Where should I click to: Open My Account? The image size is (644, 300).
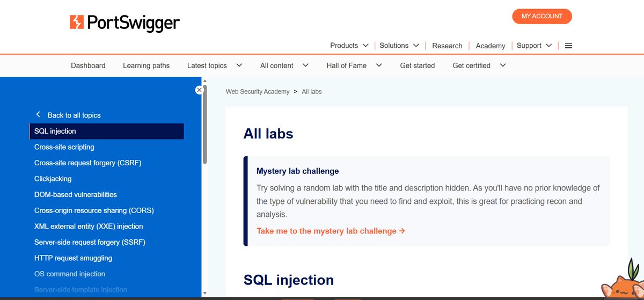point(542,16)
